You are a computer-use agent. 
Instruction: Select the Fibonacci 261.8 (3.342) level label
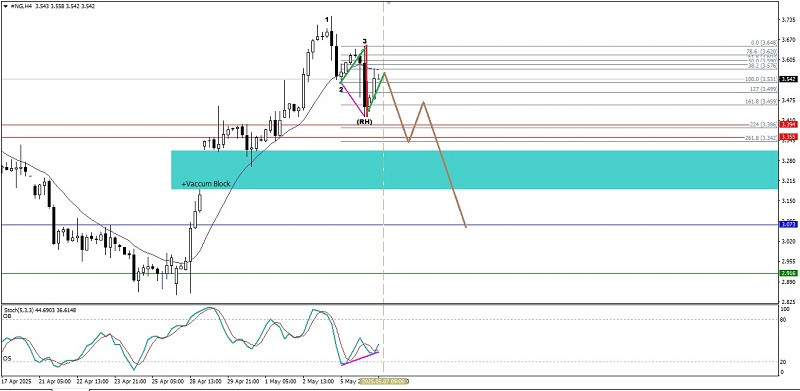[x=761, y=138]
